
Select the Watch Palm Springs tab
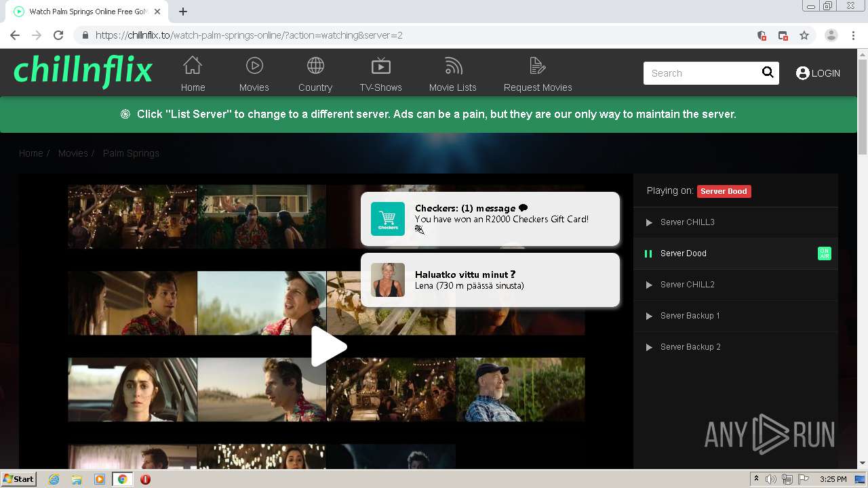point(88,12)
